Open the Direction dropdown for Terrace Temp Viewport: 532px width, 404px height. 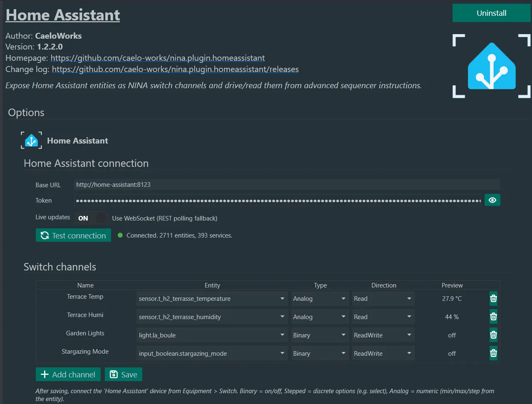coord(384,299)
